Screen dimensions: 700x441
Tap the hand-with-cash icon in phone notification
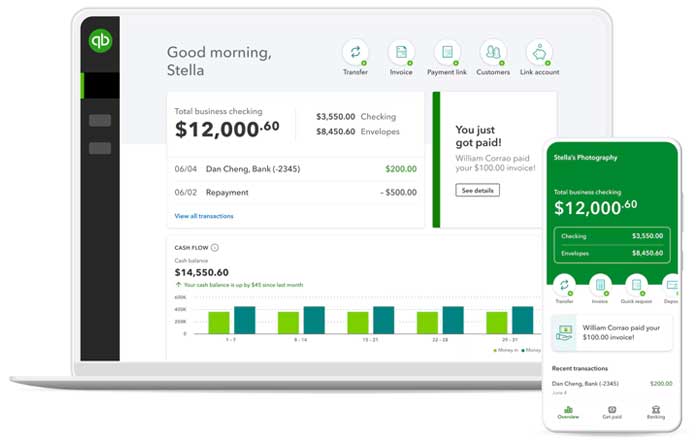pos(564,333)
